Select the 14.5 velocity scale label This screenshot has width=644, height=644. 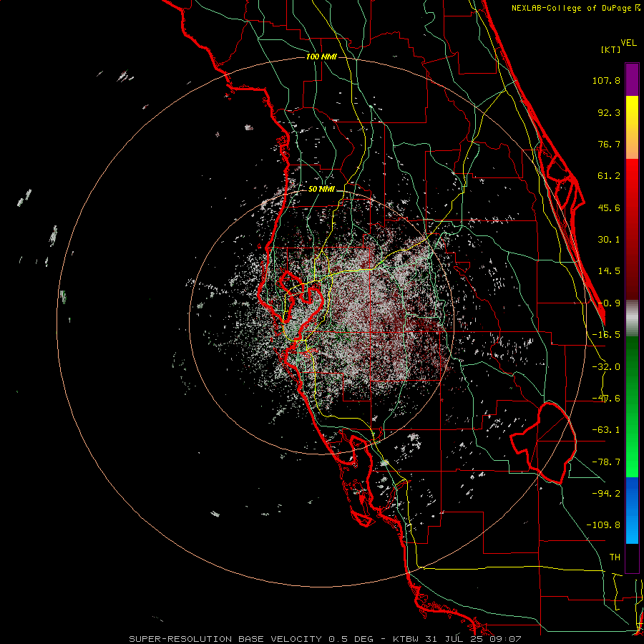coord(609,271)
